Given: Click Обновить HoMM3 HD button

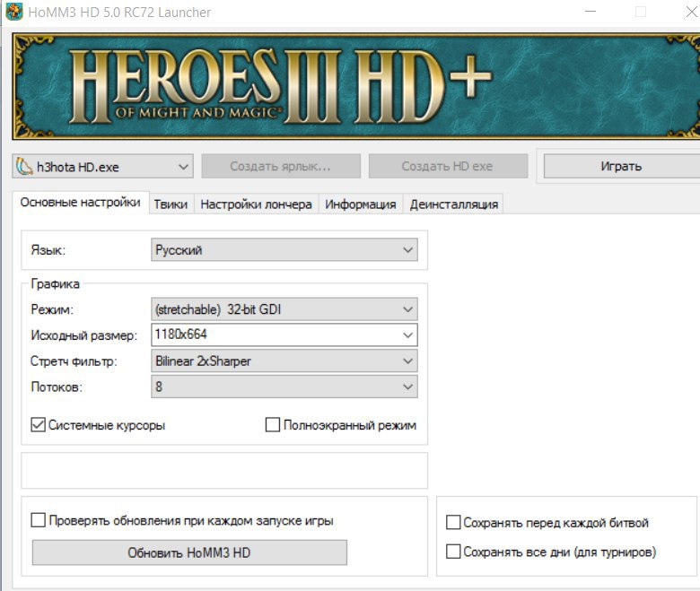Looking at the screenshot, I should pos(189,552).
